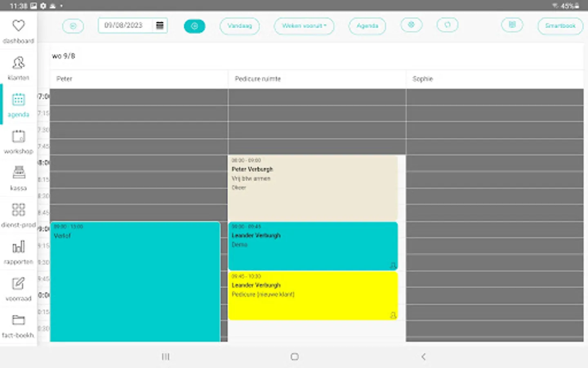Open Smartbook
The height and width of the screenshot is (368, 588).
[560, 26]
